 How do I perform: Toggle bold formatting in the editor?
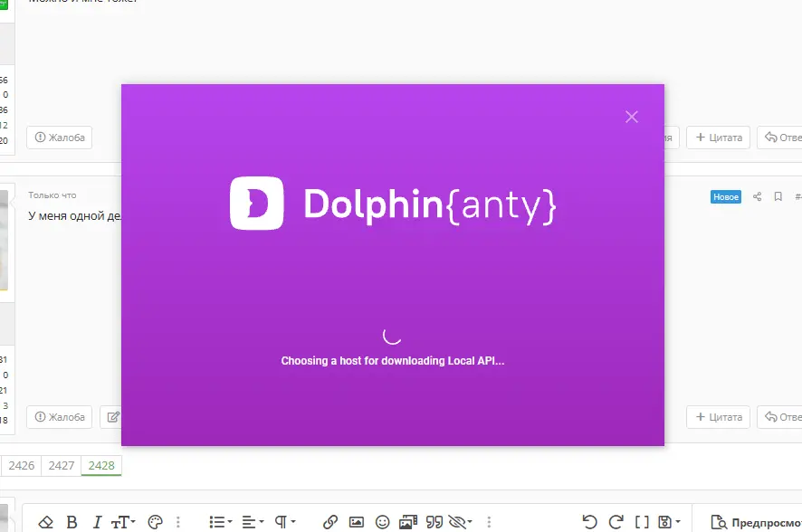72,522
